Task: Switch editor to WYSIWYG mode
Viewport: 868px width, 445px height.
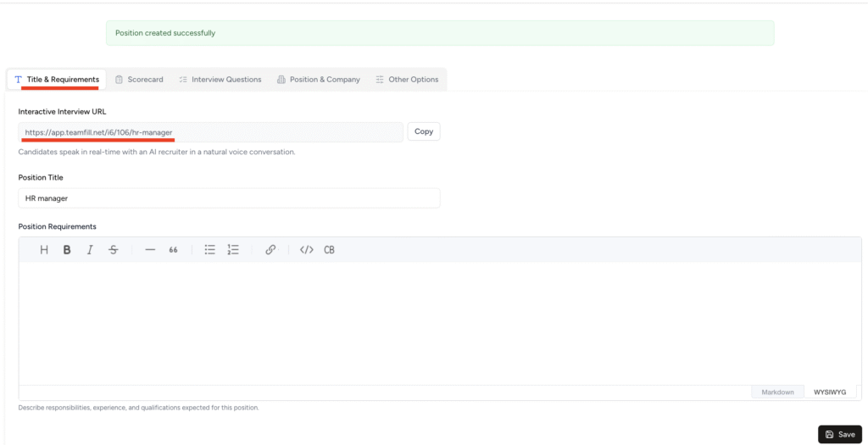Action: click(x=829, y=392)
